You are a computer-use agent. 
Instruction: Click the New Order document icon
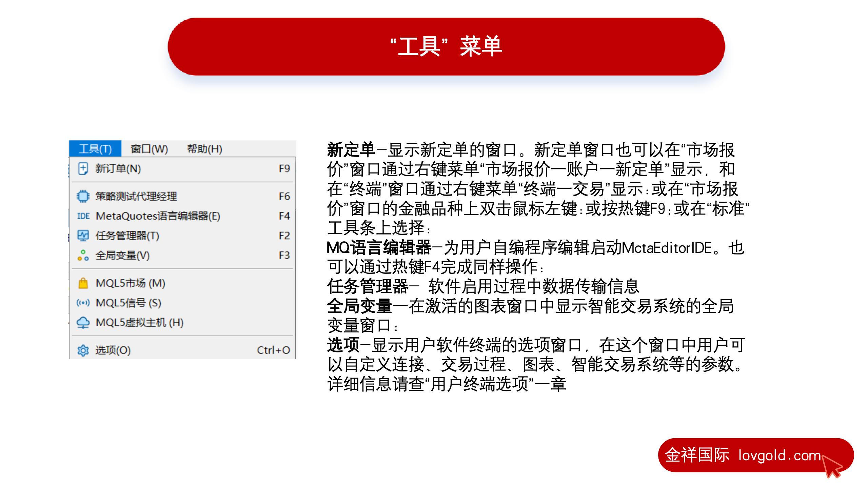coord(83,168)
